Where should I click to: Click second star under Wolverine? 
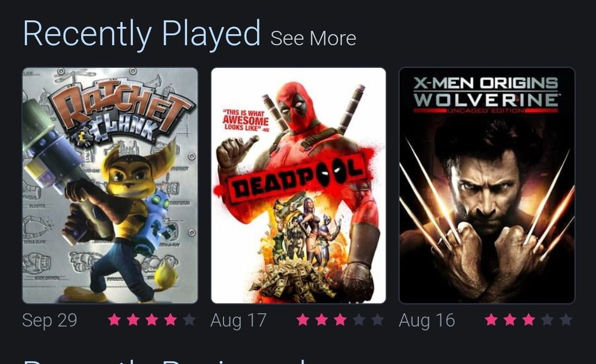pyautogui.click(x=510, y=320)
